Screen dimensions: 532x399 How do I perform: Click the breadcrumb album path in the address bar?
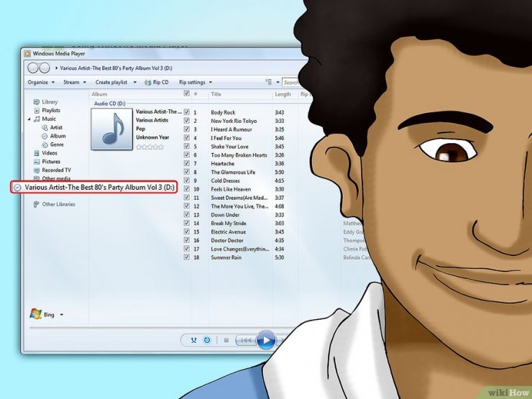[116, 68]
